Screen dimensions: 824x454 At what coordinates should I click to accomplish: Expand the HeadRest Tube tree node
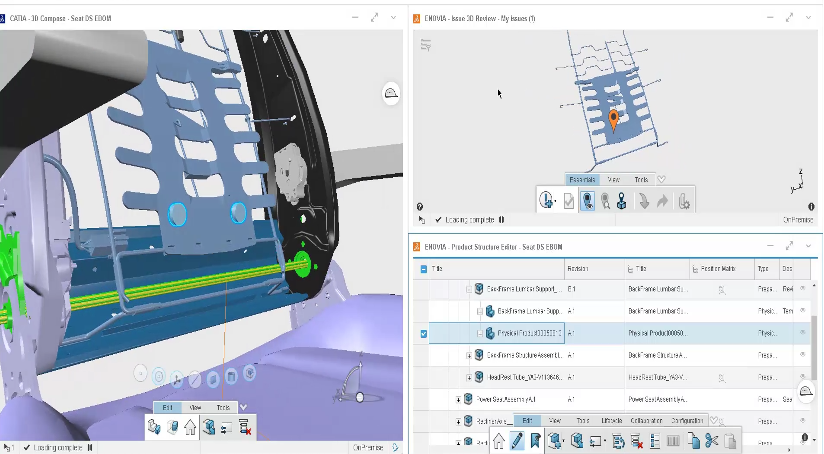[x=469, y=378]
